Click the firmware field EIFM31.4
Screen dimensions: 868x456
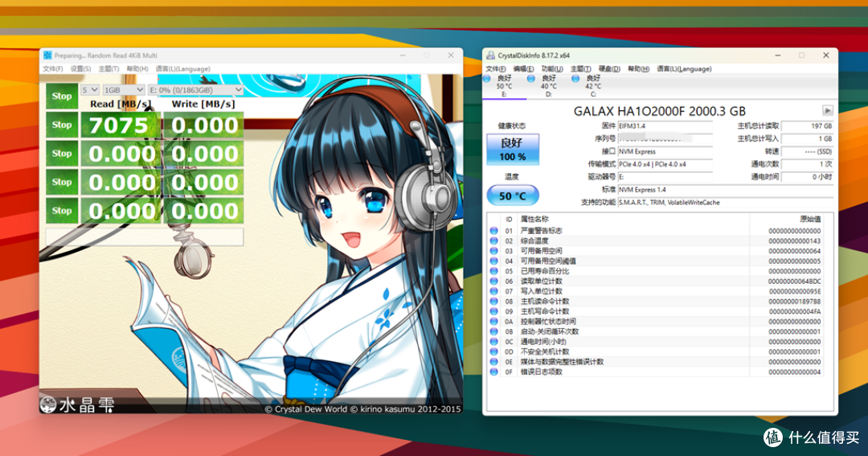(x=665, y=126)
